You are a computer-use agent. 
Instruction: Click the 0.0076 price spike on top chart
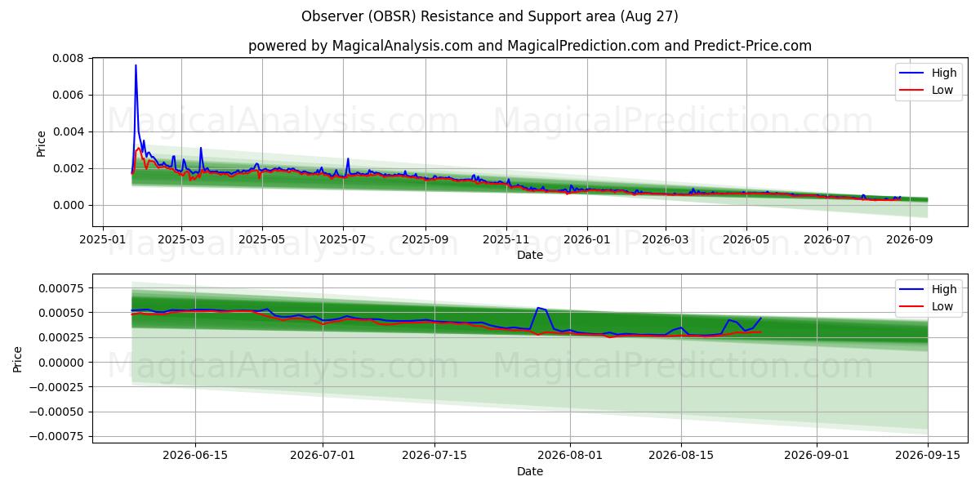(x=136, y=65)
